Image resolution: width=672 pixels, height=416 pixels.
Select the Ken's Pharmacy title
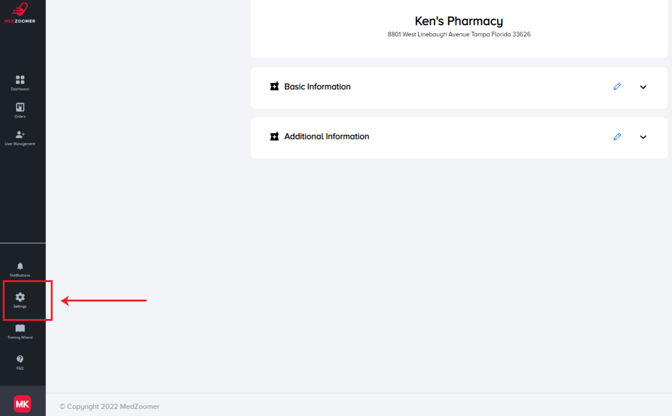tap(459, 21)
